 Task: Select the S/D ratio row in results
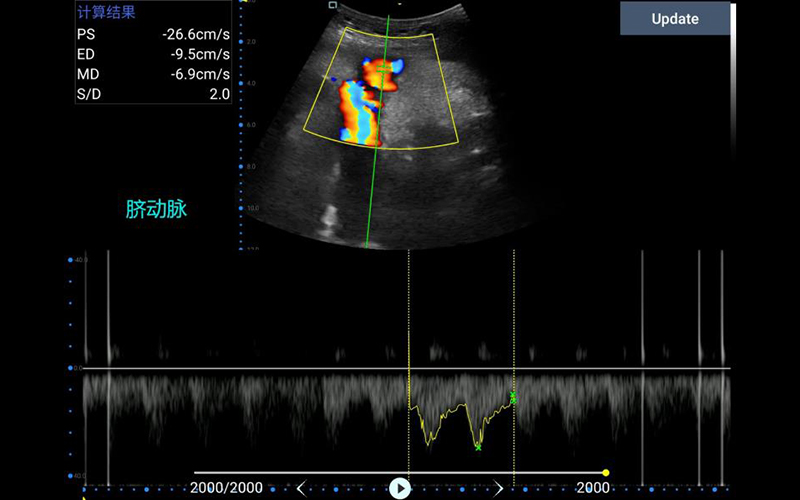(153, 94)
